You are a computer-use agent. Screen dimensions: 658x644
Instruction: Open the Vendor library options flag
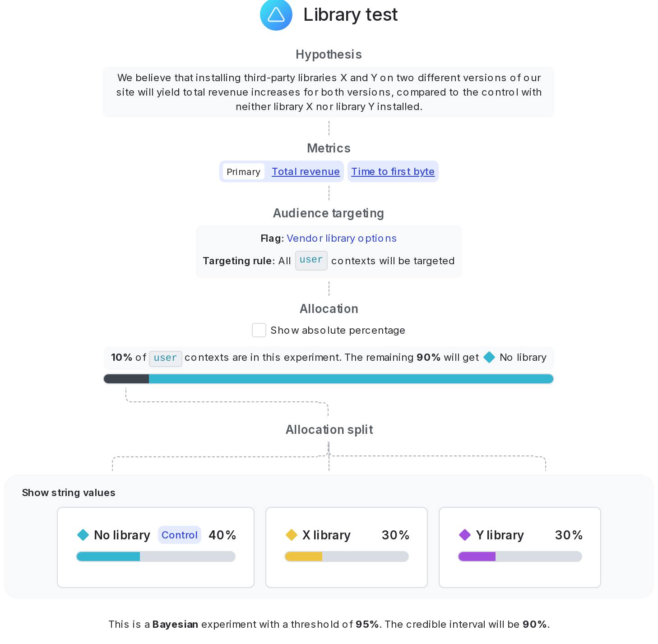341,238
